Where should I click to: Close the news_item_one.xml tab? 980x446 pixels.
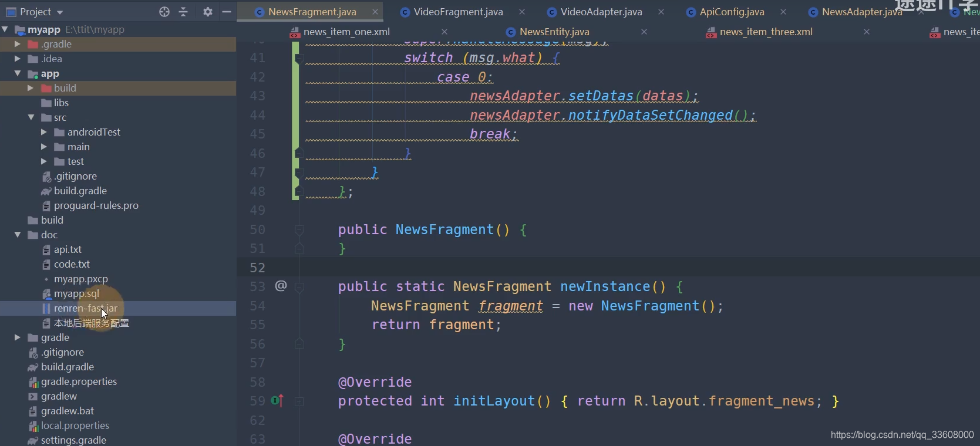pos(444,32)
